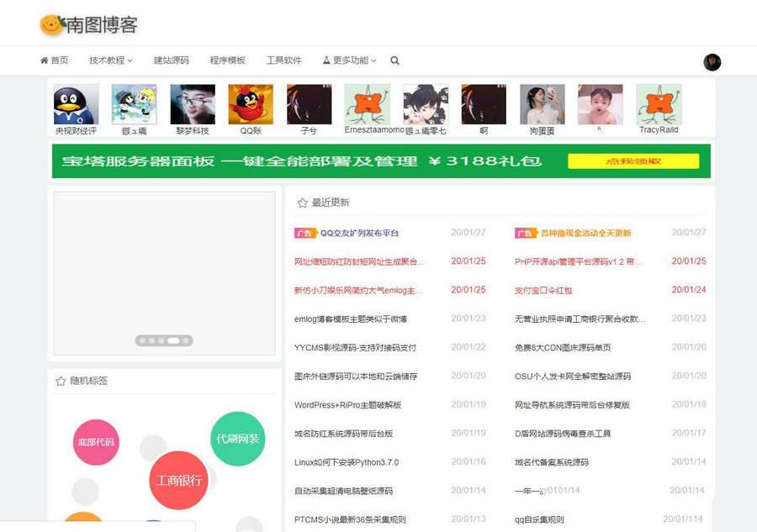
Task: Click the 工商银行 red tag bubble
Action: point(178,480)
